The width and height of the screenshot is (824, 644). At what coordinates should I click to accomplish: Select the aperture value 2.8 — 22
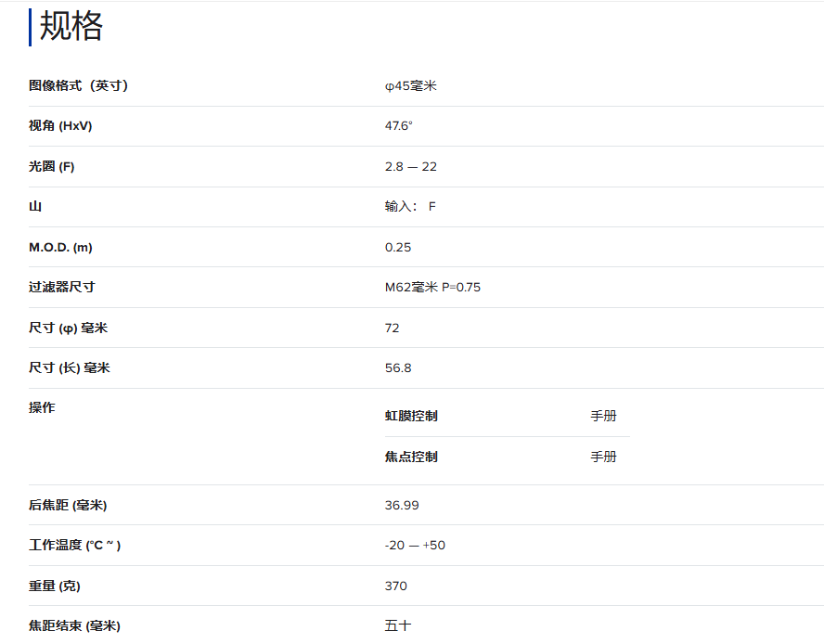tap(410, 166)
